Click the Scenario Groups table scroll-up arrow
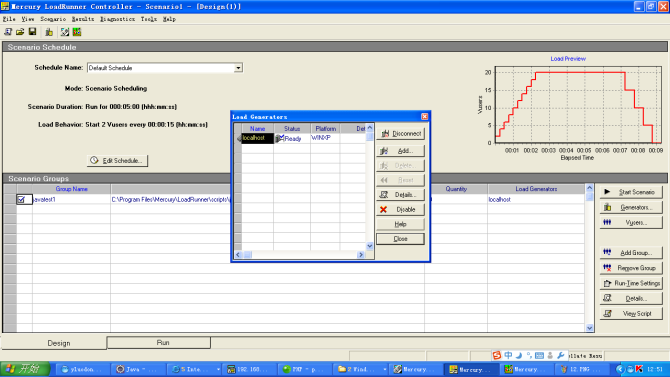Screen dimensions: 670x377 (590, 188)
